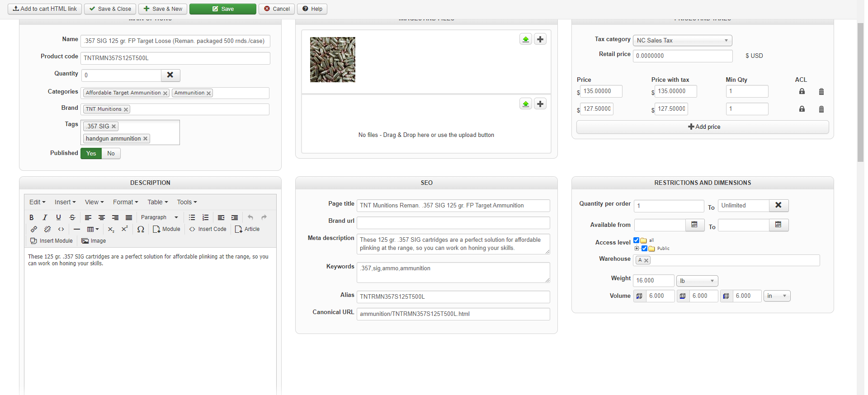Decrease indent in editor
This screenshot has width=868, height=395.
221,217
